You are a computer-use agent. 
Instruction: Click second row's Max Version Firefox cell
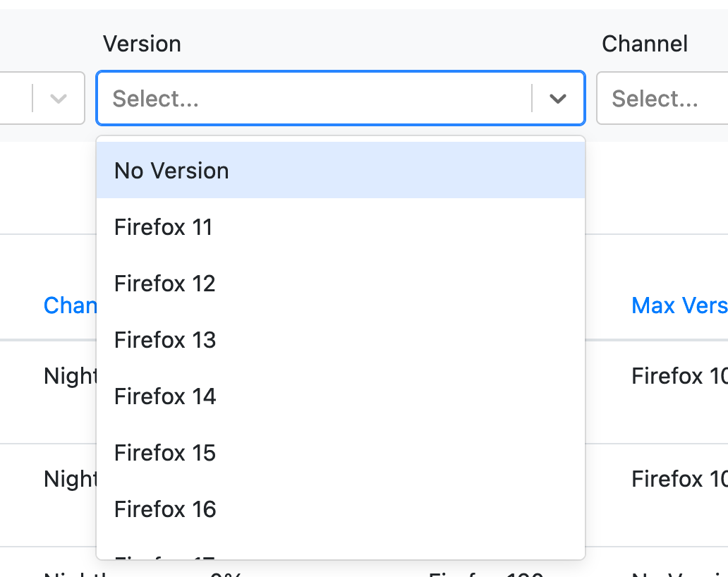point(679,480)
